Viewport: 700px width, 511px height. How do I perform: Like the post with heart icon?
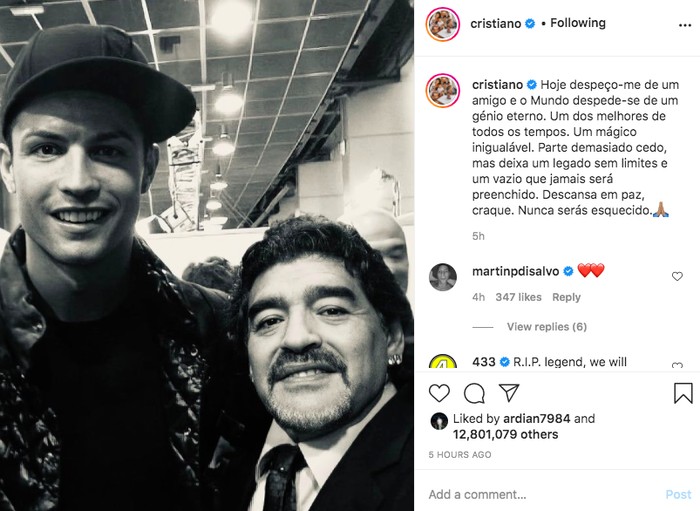coord(439,393)
